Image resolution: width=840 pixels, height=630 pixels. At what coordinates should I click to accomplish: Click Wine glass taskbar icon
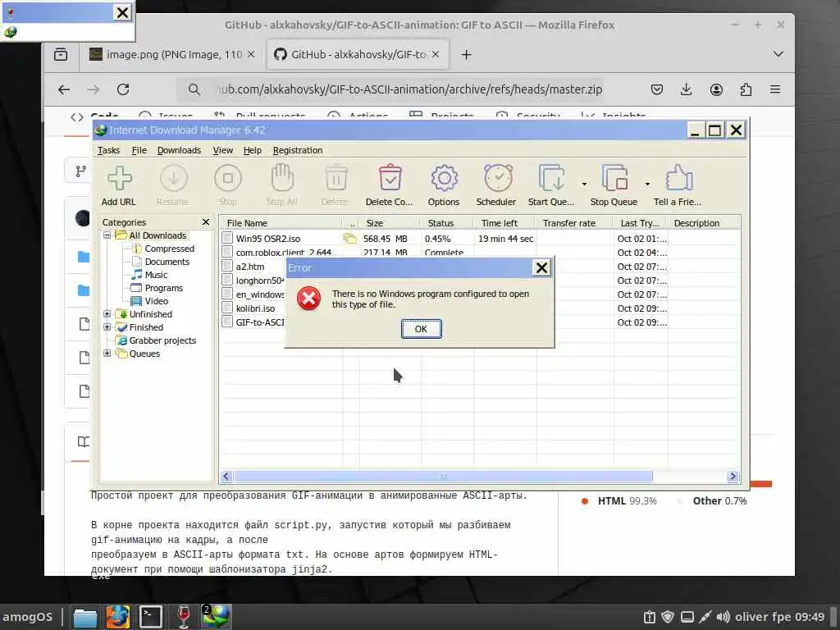183,617
